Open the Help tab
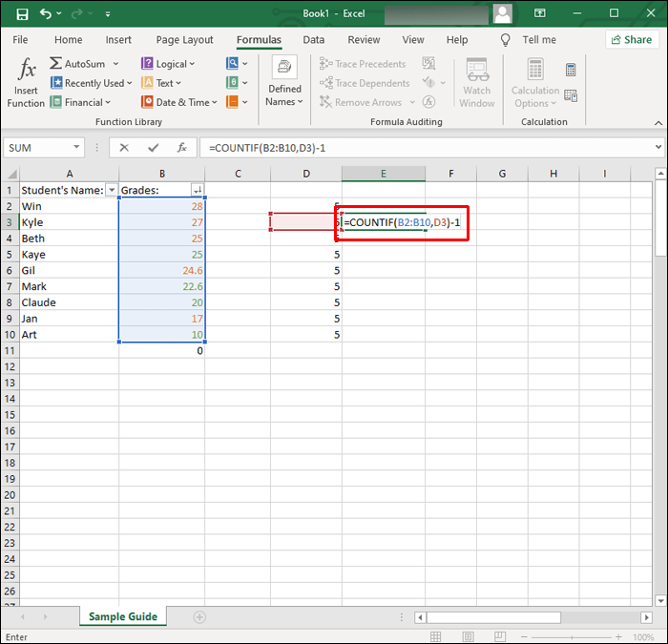The height and width of the screenshot is (644, 668). tap(457, 40)
